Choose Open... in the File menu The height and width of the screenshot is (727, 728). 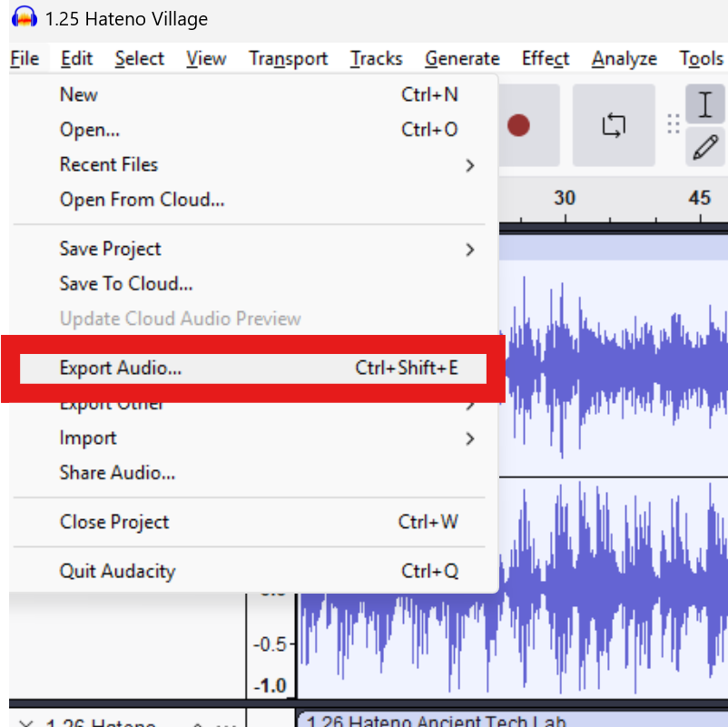coord(253,130)
